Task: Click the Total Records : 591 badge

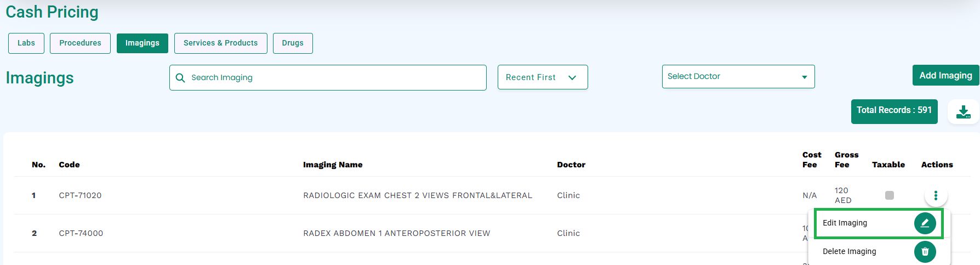Action: [894, 111]
